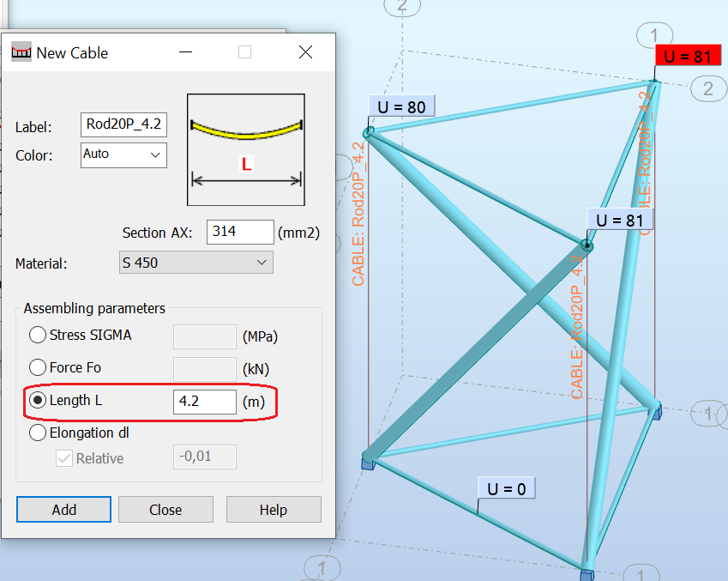
Task: Click the Add button
Action: pos(63,510)
